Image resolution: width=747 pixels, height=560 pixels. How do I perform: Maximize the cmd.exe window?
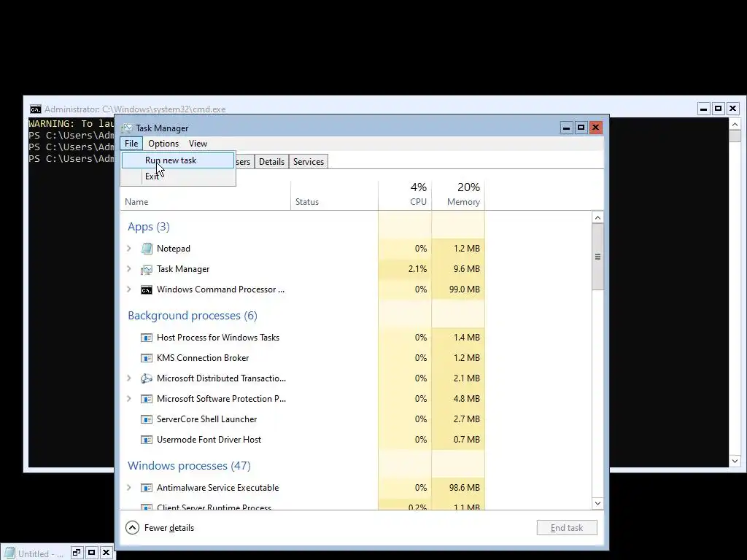[718, 109]
